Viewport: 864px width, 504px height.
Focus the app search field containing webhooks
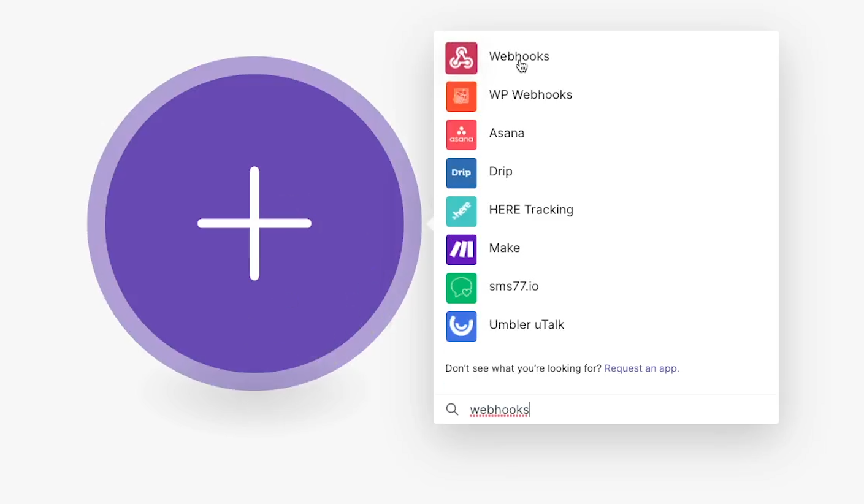click(x=606, y=409)
